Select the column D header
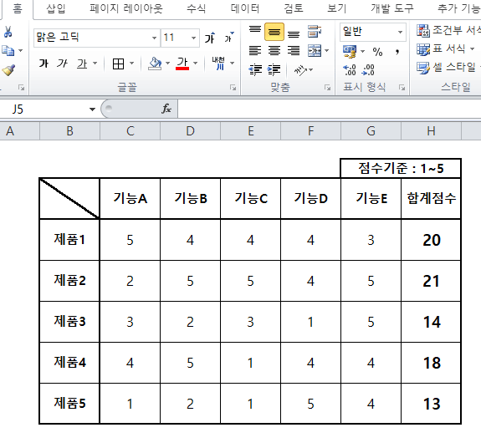Screen dimensions: 481x448 pos(190,131)
